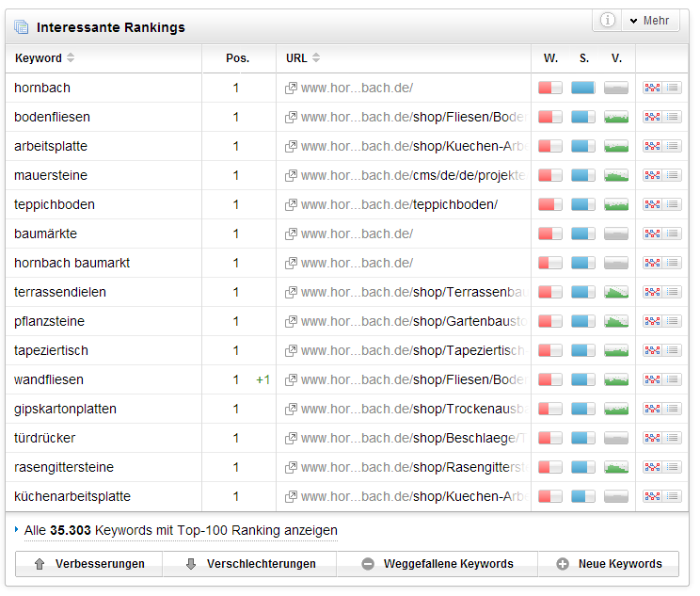Open external link icon for mauersteine URL
700x596 pixels.
pyautogui.click(x=291, y=175)
